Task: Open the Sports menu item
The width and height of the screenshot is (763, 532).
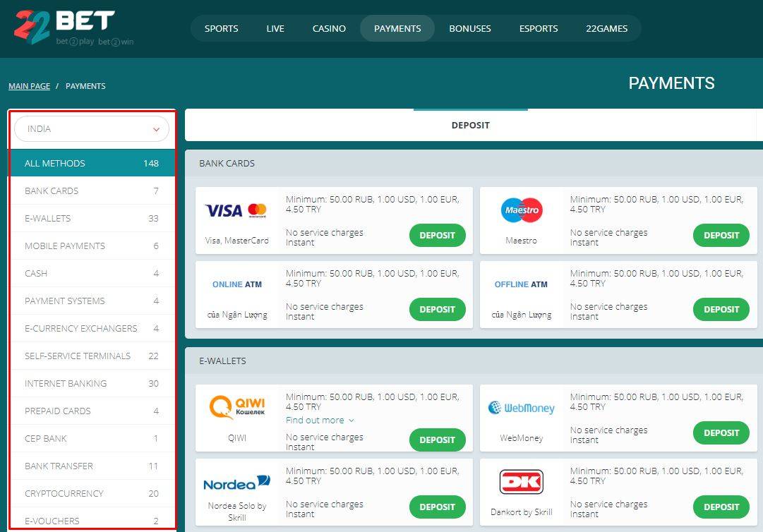Action: coord(222,28)
